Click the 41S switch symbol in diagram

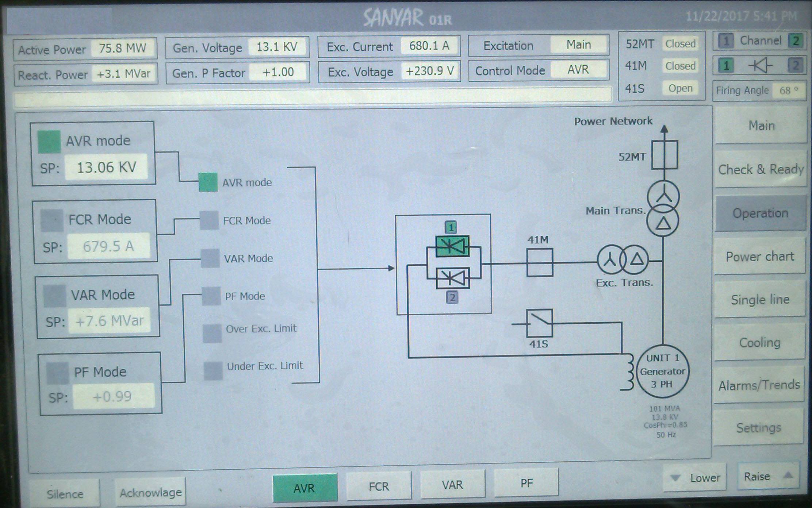point(539,323)
